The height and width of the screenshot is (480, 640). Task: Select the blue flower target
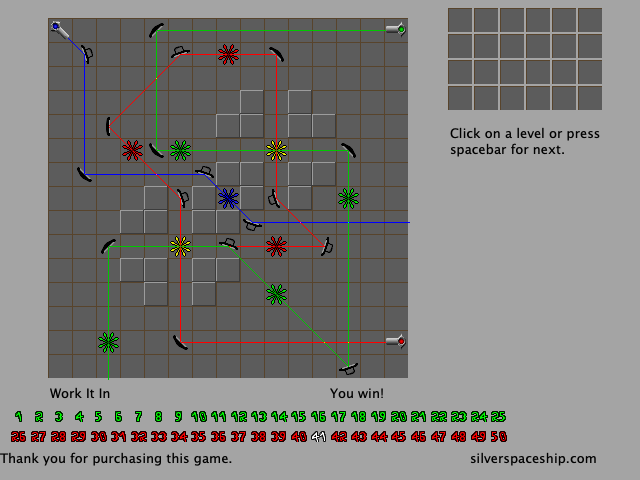228,198
